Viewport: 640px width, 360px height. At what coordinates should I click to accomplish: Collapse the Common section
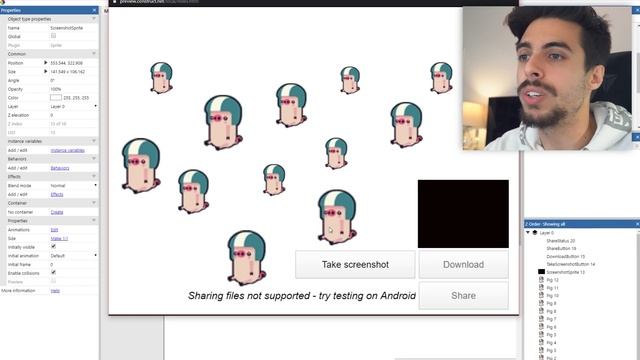click(x=94, y=54)
